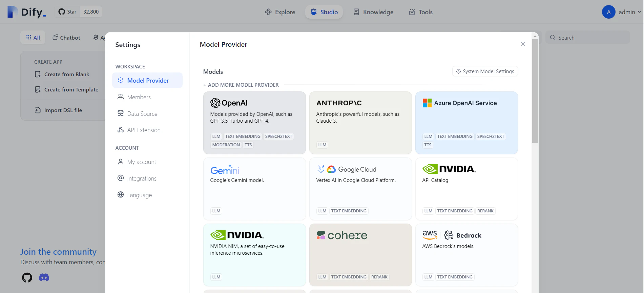Select the AWS Bedrock provider card
644x293 pixels.
(x=466, y=255)
